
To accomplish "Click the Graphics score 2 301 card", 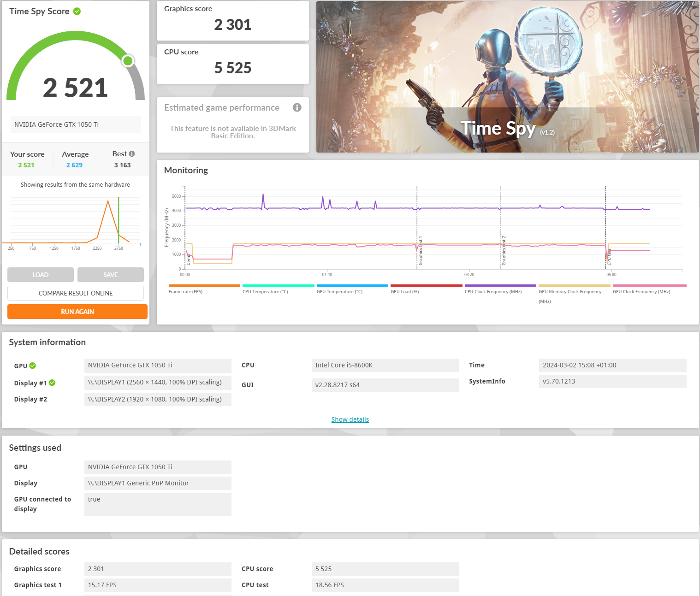I will pyautogui.click(x=233, y=21).
